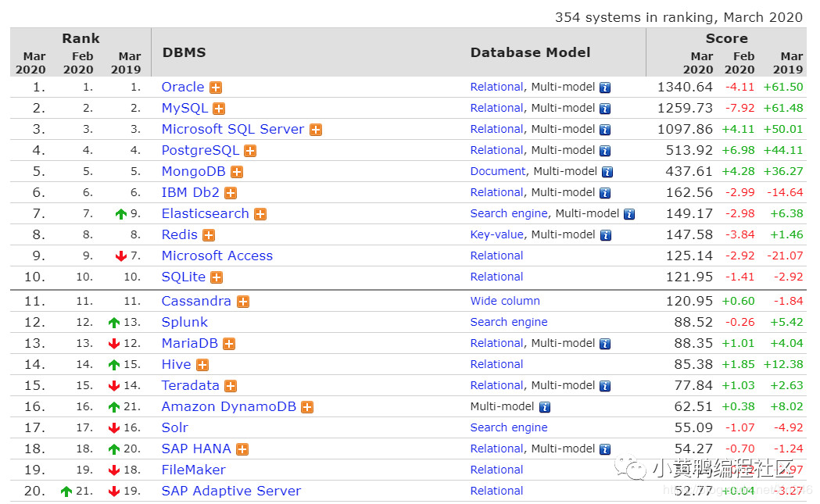Click the plus icon next to PostgreSQL
Viewport: 820px width, 504px height.
(250, 151)
